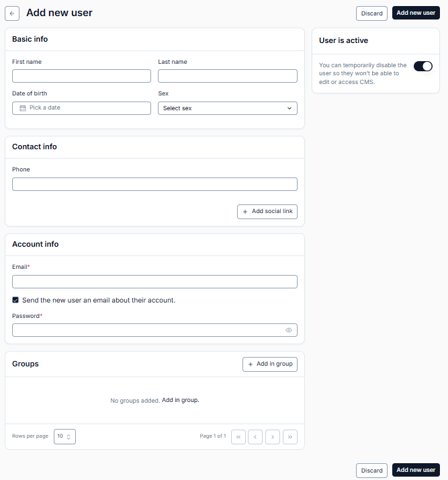This screenshot has width=448, height=480.
Task: Toggle password visibility eye icon
Action: pos(288,330)
